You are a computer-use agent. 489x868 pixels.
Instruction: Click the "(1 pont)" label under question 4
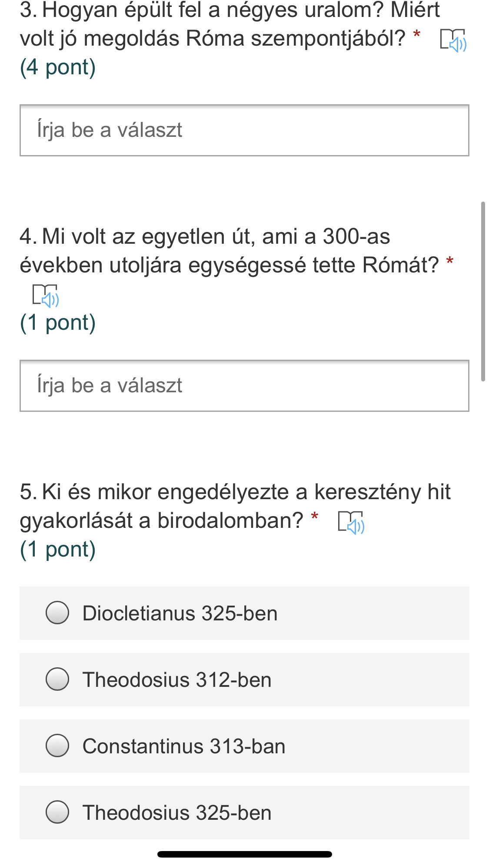coord(58,323)
